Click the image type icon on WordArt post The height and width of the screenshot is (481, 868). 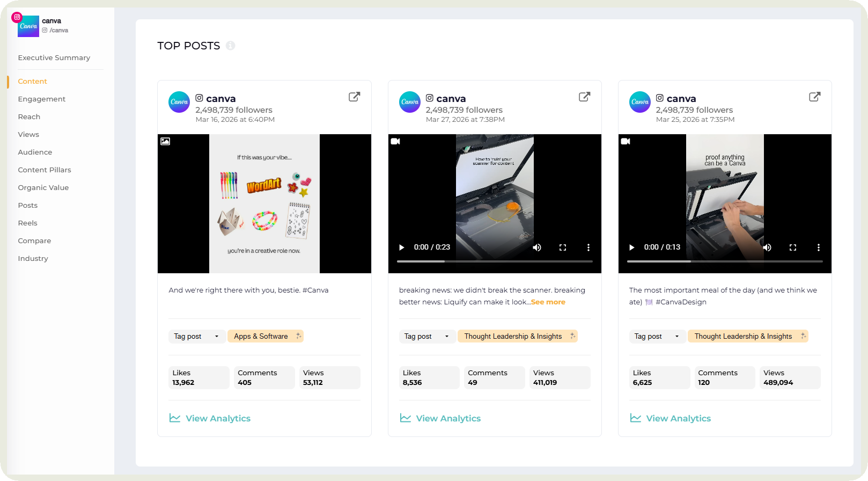165,141
